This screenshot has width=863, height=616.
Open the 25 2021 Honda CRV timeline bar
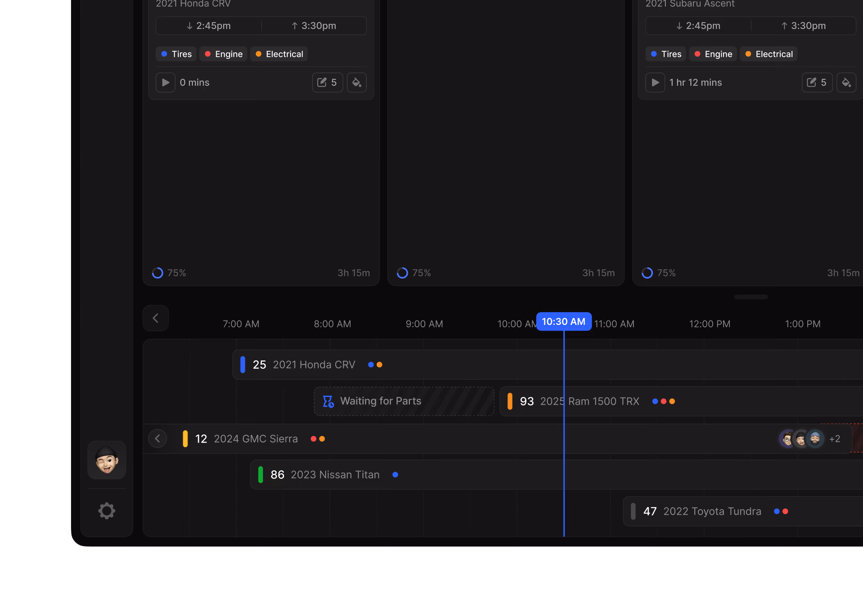coord(547,365)
